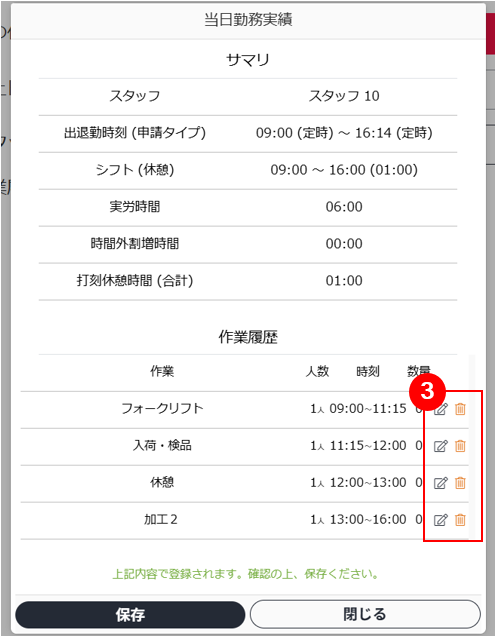496x636 pixels.
Task: Click the 時間外割増時間 value 00:00
Action: (x=344, y=244)
